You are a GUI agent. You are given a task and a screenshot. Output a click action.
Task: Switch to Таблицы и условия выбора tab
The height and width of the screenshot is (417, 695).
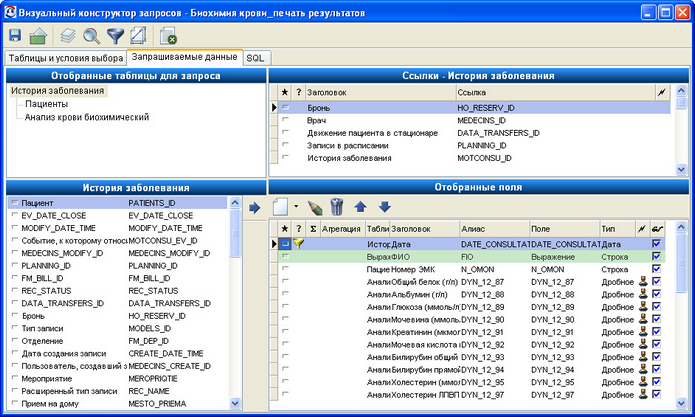[66, 58]
